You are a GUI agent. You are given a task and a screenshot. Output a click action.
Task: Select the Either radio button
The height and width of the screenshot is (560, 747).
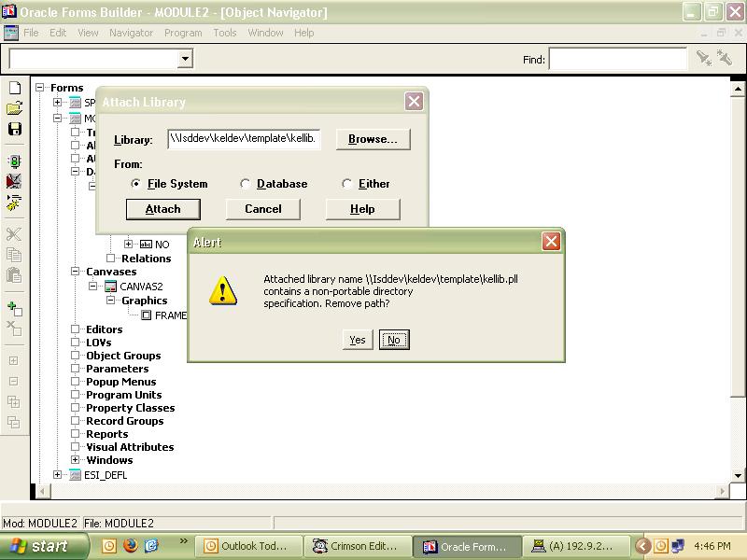pos(346,184)
